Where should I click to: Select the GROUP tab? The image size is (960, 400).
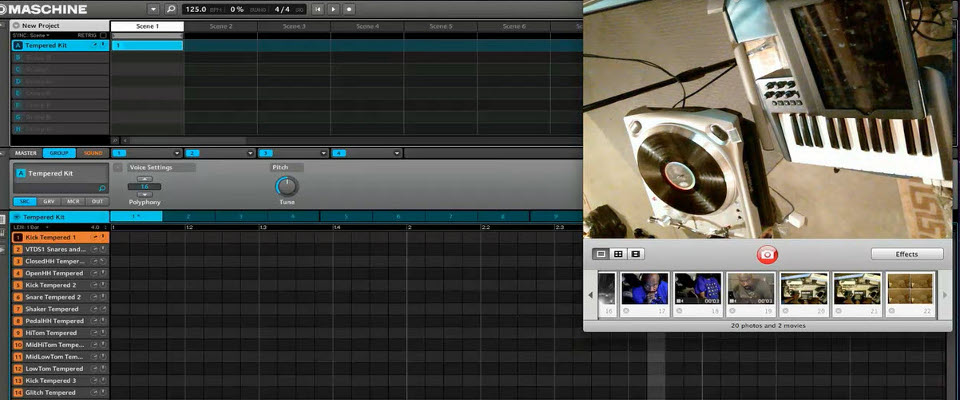tap(59, 153)
